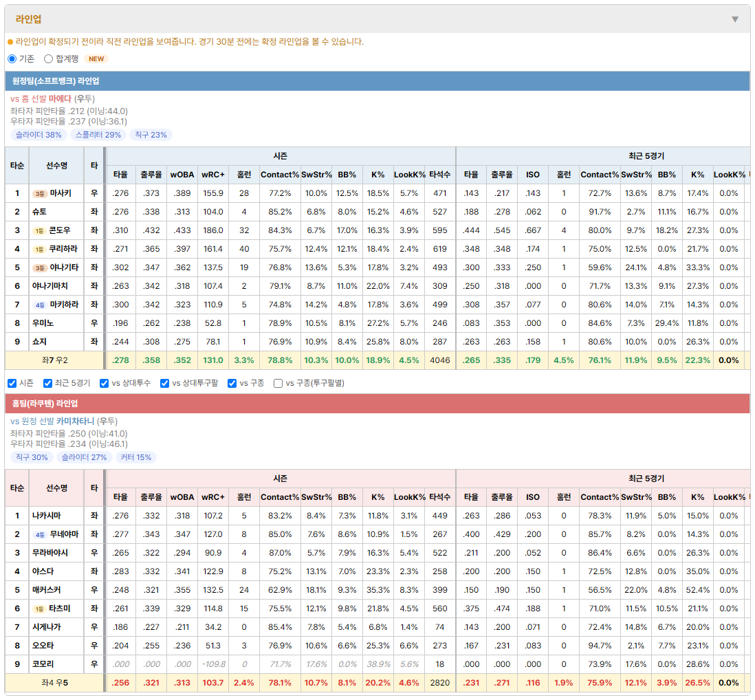Click the NEW badge next to 합계행
Viewport: 755px width, 700px height.
(x=96, y=58)
